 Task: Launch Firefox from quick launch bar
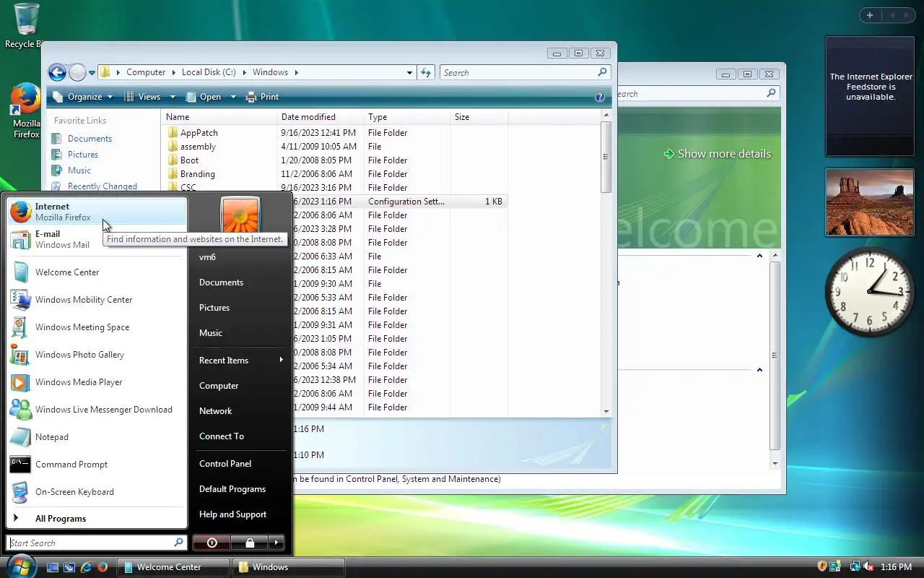103,567
